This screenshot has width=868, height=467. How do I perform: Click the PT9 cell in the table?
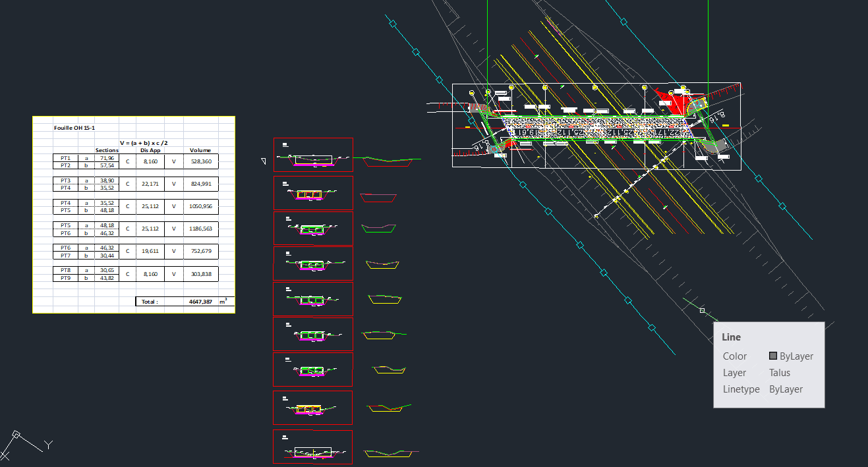click(x=65, y=278)
